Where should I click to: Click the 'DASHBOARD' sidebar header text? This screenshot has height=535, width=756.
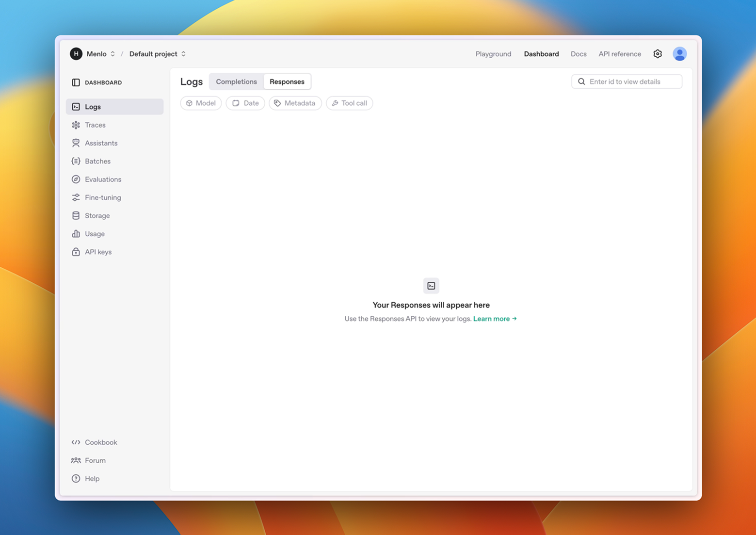[103, 82]
